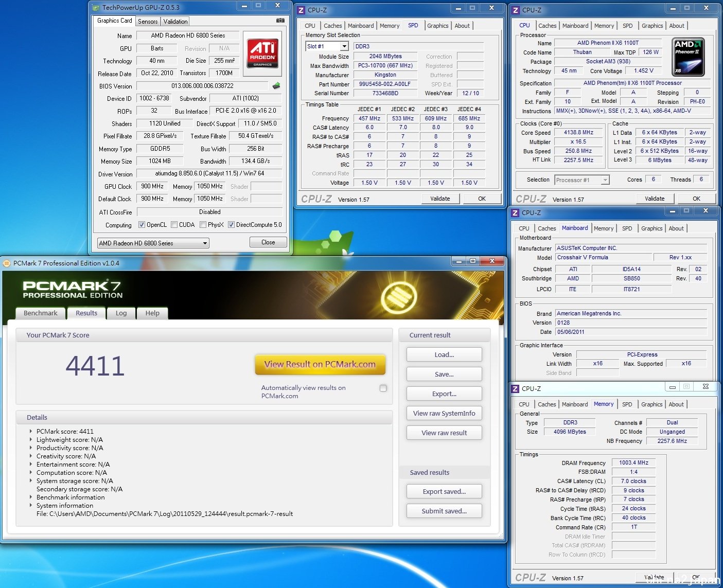Click the AMD Phenom II logo in CPU-Z
Screen dimensions: 723x588
pos(689,58)
